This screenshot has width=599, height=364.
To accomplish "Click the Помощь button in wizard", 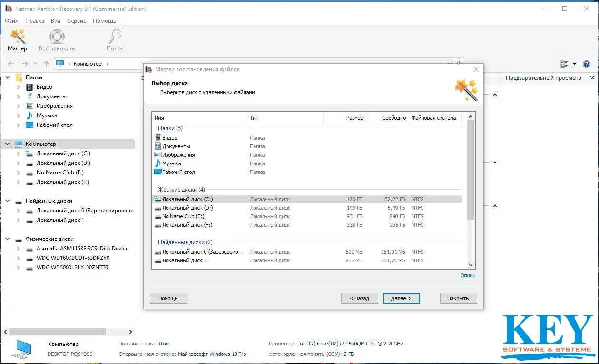I will (x=168, y=298).
